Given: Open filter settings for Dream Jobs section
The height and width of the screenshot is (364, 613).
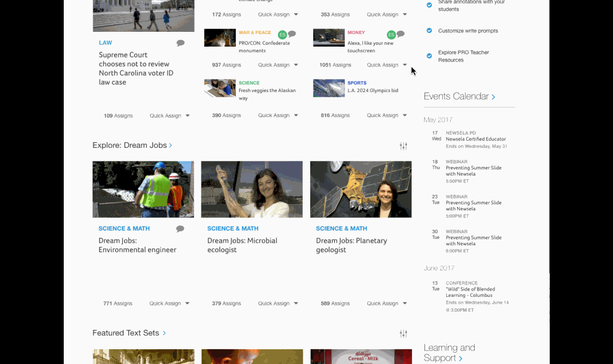Looking at the screenshot, I should [404, 146].
